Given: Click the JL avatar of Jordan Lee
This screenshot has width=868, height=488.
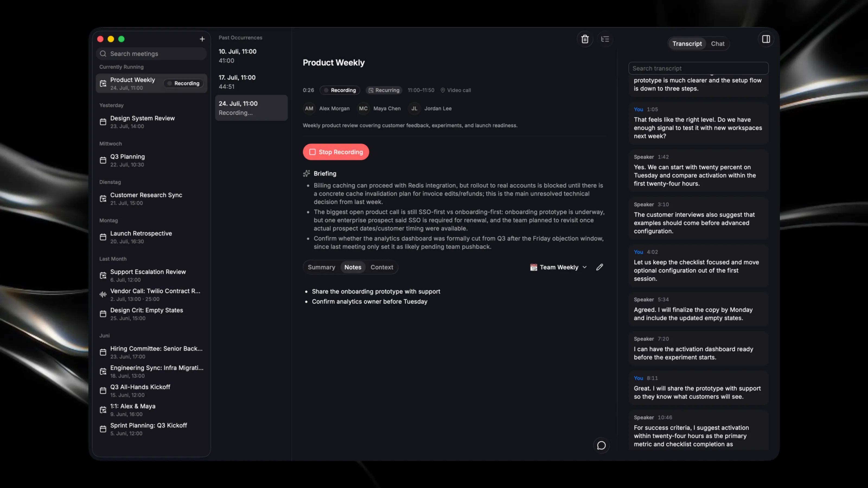Looking at the screenshot, I should [414, 108].
